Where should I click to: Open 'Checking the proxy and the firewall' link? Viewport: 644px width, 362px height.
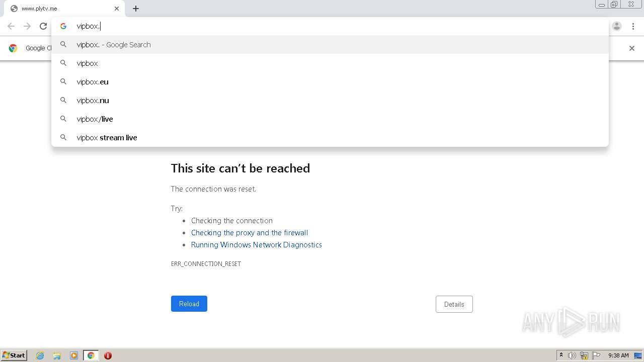tap(250, 233)
